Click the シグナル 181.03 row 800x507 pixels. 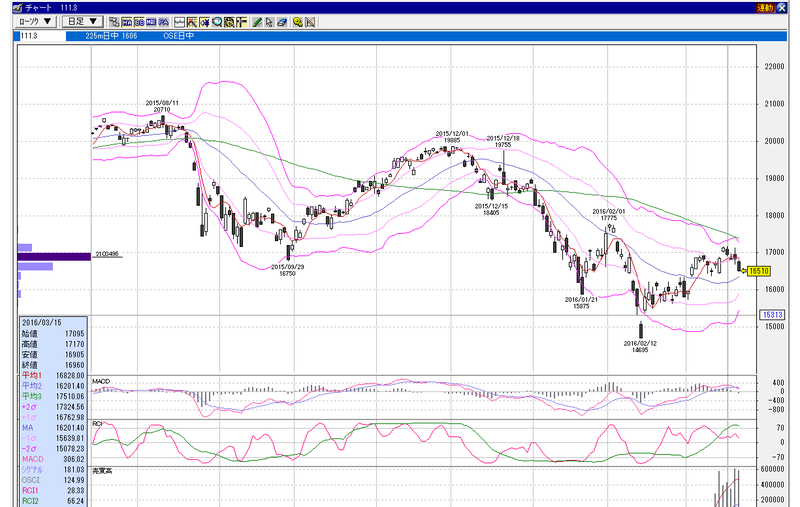point(53,470)
